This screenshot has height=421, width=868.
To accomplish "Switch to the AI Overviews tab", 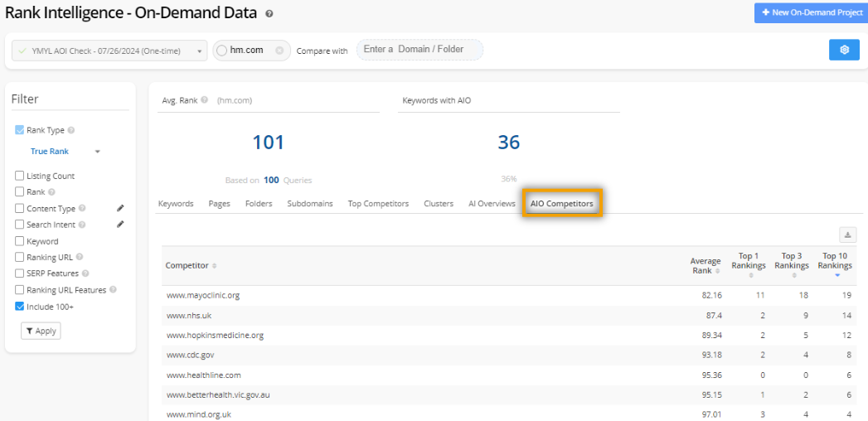I will (x=492, y=204).
